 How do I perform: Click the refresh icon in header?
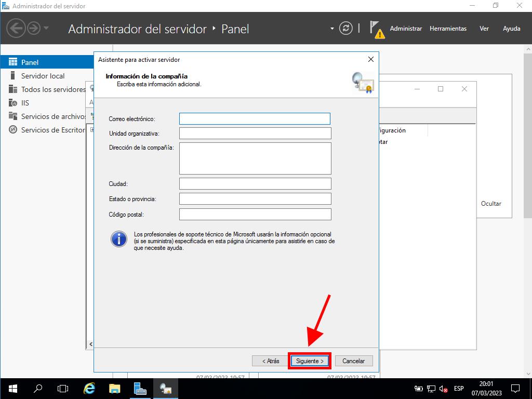(x=345, y=29)
